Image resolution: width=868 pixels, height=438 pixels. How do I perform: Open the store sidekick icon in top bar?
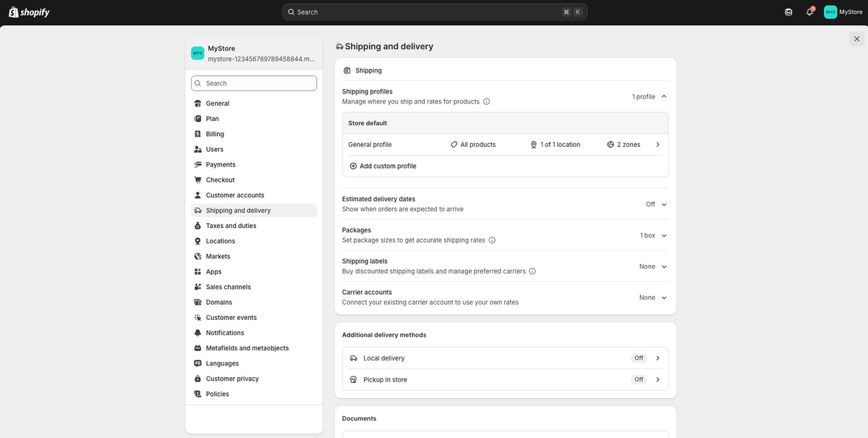click(x=788, y=12)
